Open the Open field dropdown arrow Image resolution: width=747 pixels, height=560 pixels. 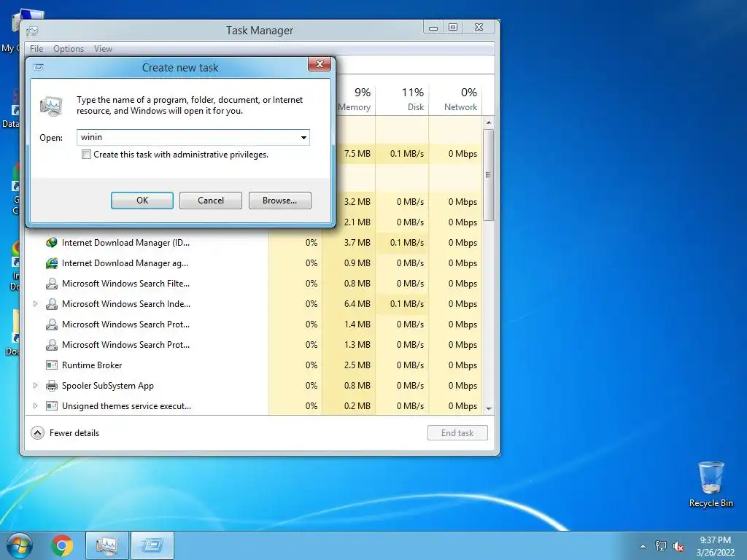303,138
